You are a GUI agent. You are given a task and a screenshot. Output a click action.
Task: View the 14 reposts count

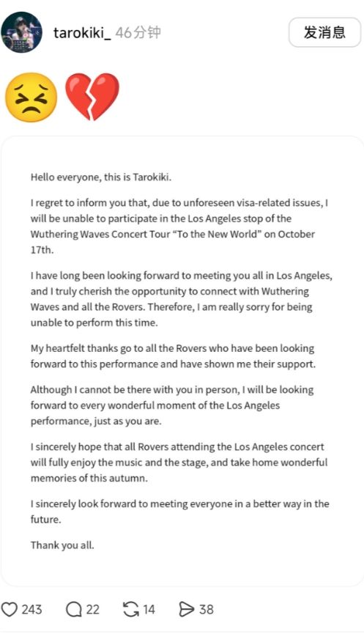click(x=149, y=609)
